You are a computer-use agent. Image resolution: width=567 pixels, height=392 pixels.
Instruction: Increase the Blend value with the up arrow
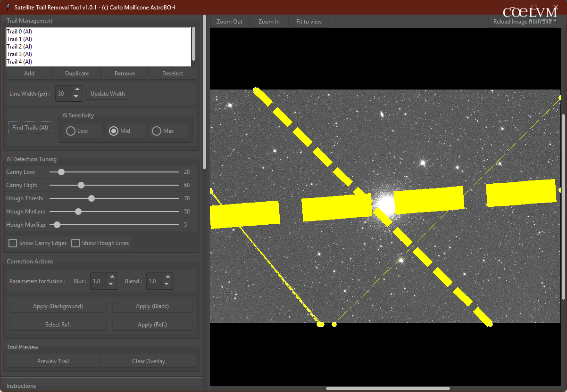coord(167,278)
